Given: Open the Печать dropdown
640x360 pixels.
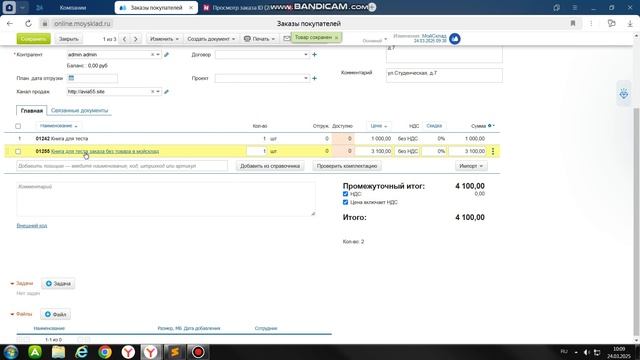Looking at the screenshot, I should (x=259, y=39).
